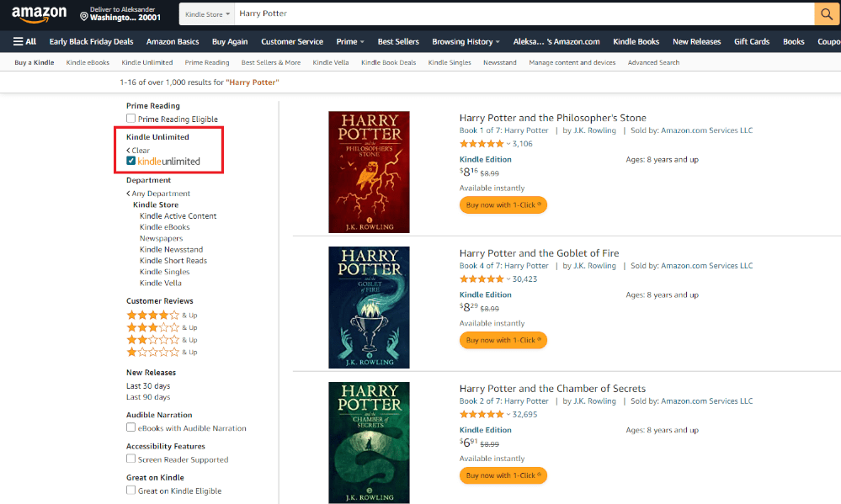
Task: Uncheck the Kindle Unlimited checkbox
Action: pyautogui.click(x=130, y=161)
